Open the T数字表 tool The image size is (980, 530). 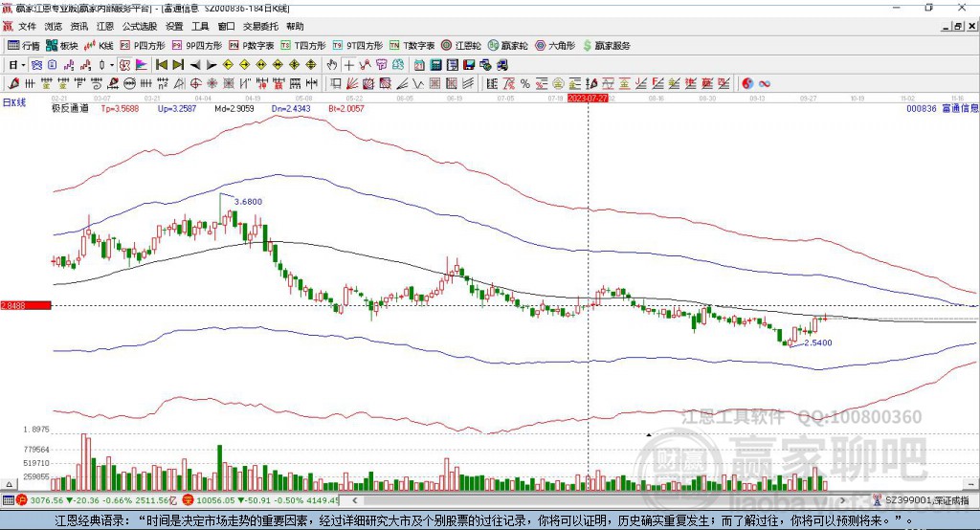[x=412, y=46]
